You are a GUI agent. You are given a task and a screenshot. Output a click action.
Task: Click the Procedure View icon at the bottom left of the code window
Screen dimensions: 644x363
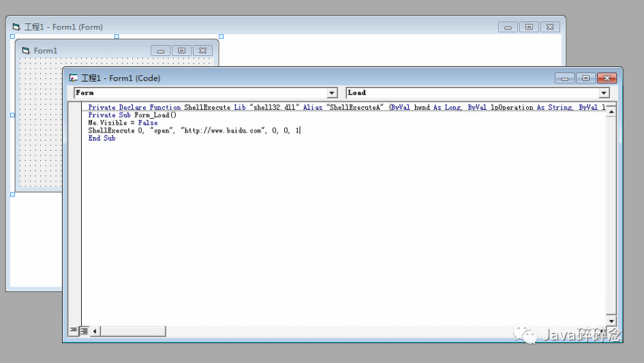[x=74, y=330]
